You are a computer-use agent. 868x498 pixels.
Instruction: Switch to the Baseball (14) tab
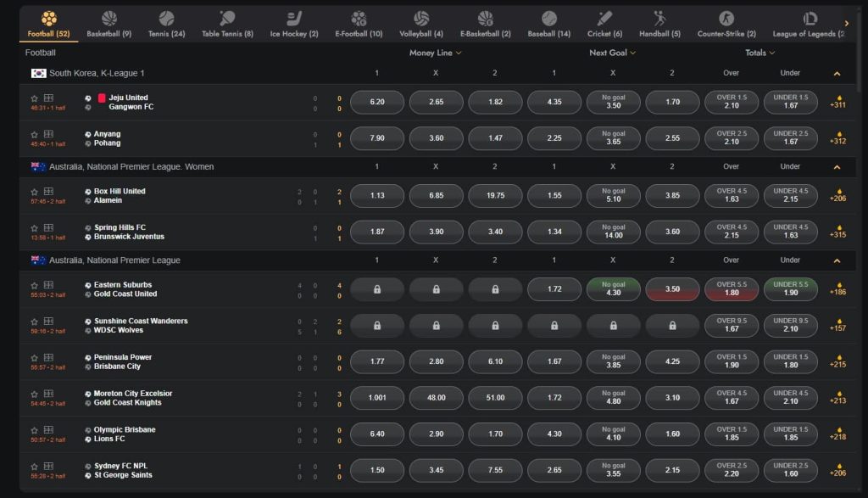(x=548, y=25)
